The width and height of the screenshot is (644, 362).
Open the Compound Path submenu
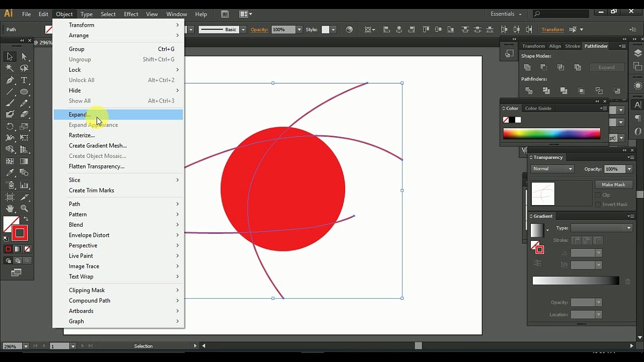click(118, 301)
